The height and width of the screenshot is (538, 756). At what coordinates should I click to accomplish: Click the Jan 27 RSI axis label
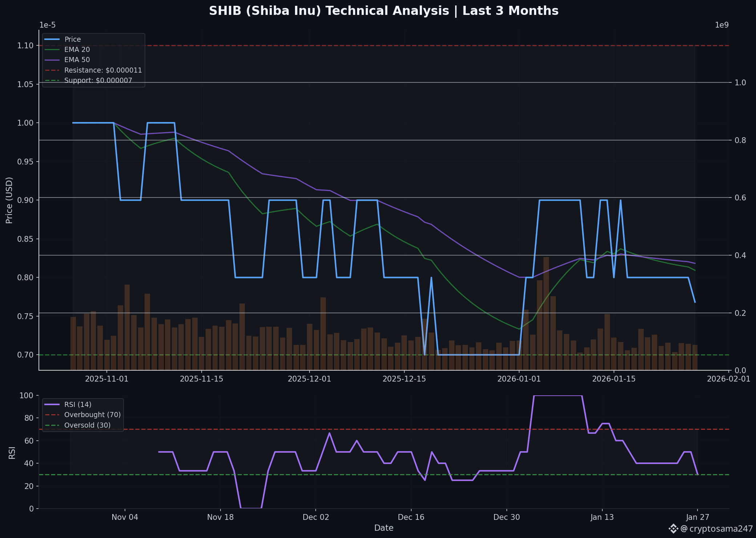tap(698, 517)
